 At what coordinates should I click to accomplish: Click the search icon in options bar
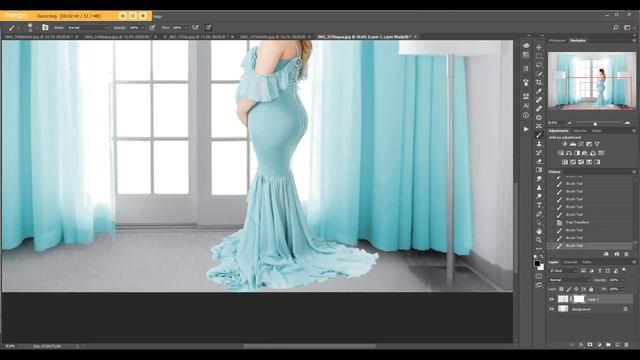click(616, 28)
